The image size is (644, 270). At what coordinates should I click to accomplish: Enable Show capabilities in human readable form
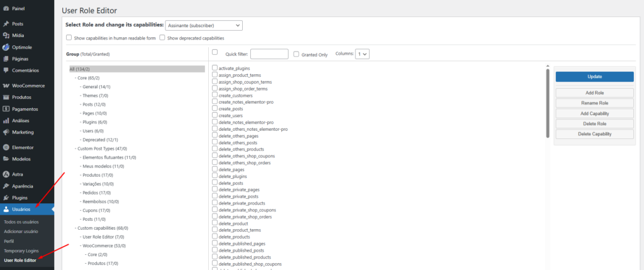(x=69, y=38)
